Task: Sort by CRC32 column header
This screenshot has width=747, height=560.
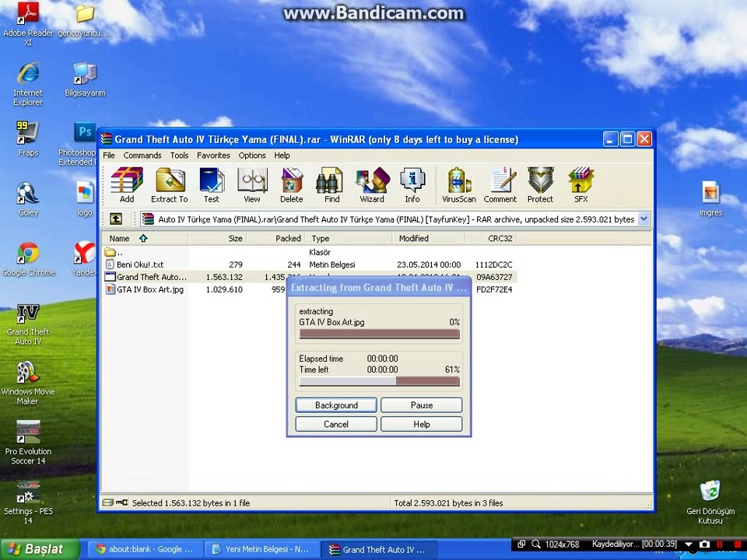Action: (491, 238)
